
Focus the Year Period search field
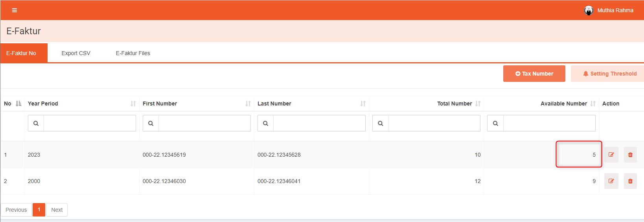[x=89, y=123]
